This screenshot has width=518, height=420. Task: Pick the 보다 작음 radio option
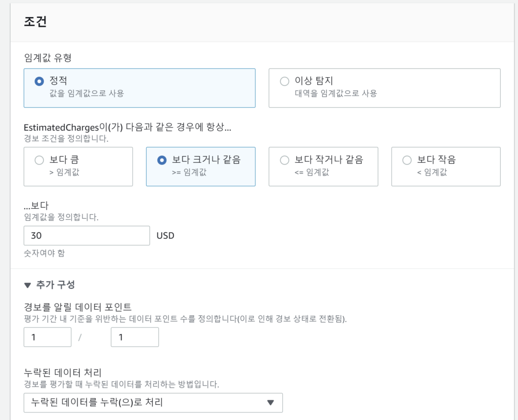407,160
